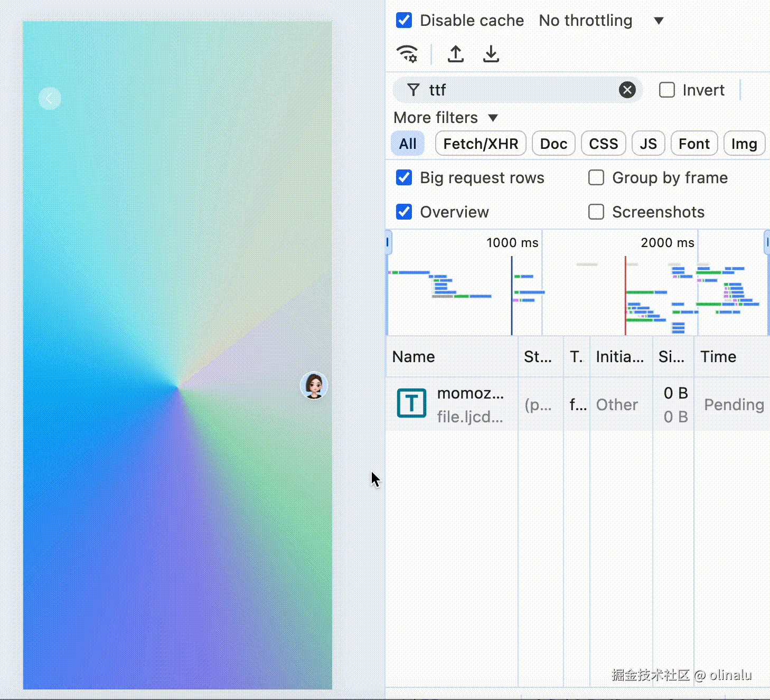Sort by the Size column header

coord(673,357)
